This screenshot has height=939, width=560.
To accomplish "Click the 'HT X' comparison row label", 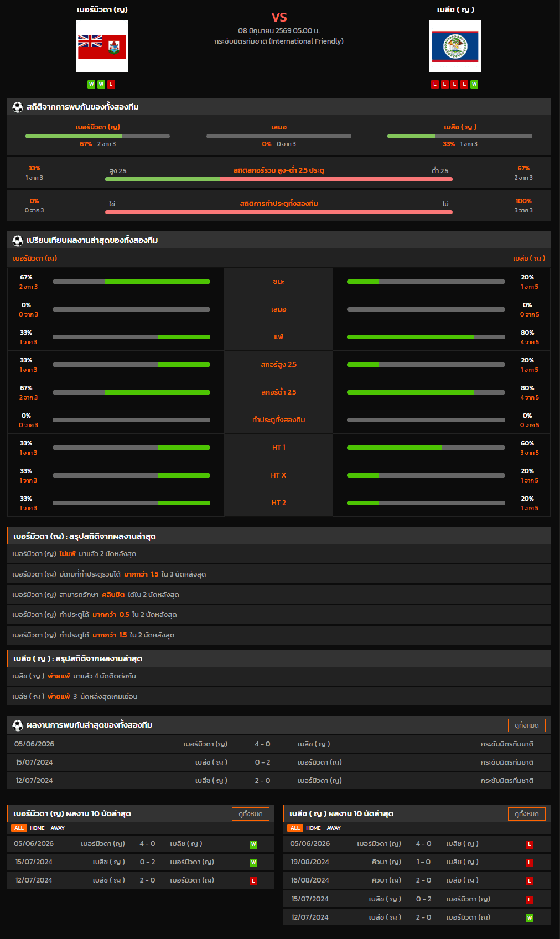I will coord(279,475).
